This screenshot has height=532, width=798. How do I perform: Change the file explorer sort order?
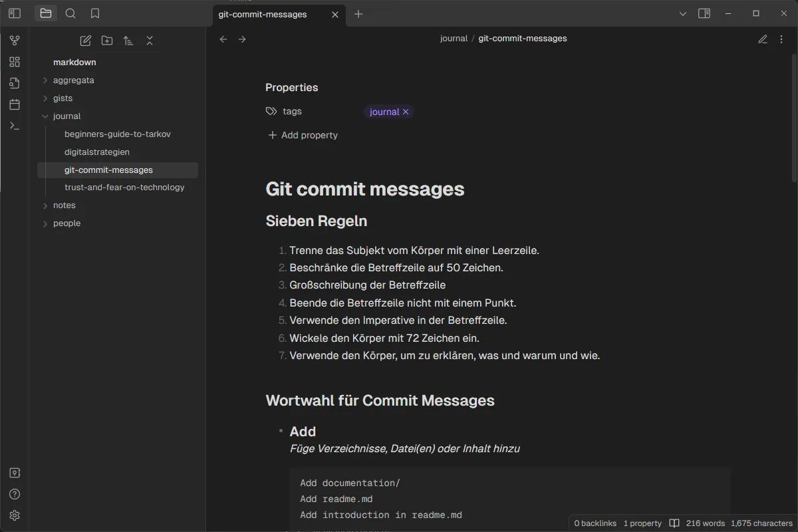(x=128, y=41)
